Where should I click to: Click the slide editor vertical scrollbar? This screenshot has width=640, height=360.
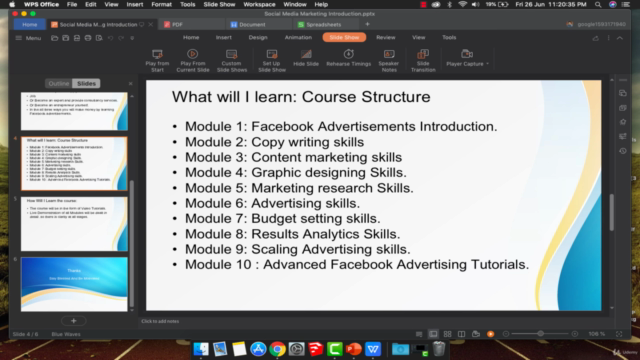click(x=611, y=213)
